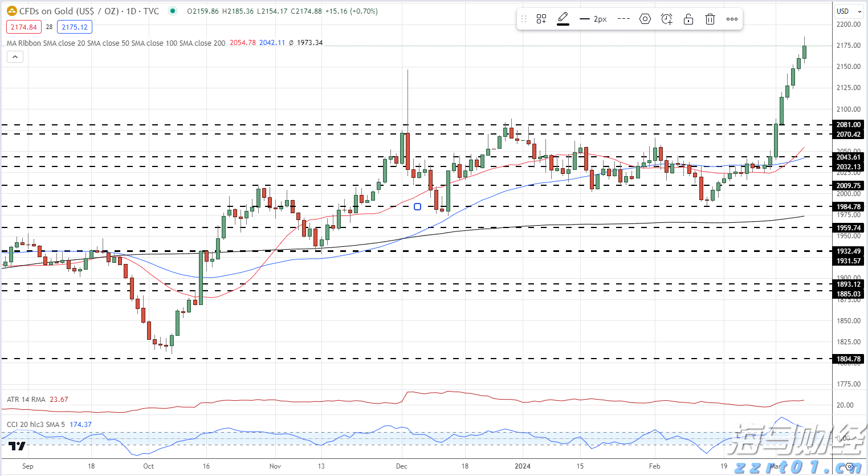Image resolution: width=868 pixels, height=476 pixels.
Task: Click the red 2174.84 sell price button
Action: [24, 27]
